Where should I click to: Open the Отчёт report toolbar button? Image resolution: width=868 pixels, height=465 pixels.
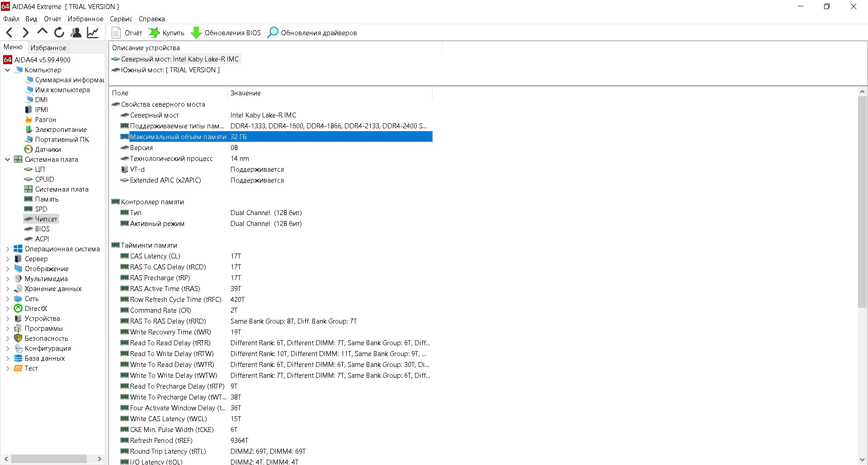coord(127,33)
